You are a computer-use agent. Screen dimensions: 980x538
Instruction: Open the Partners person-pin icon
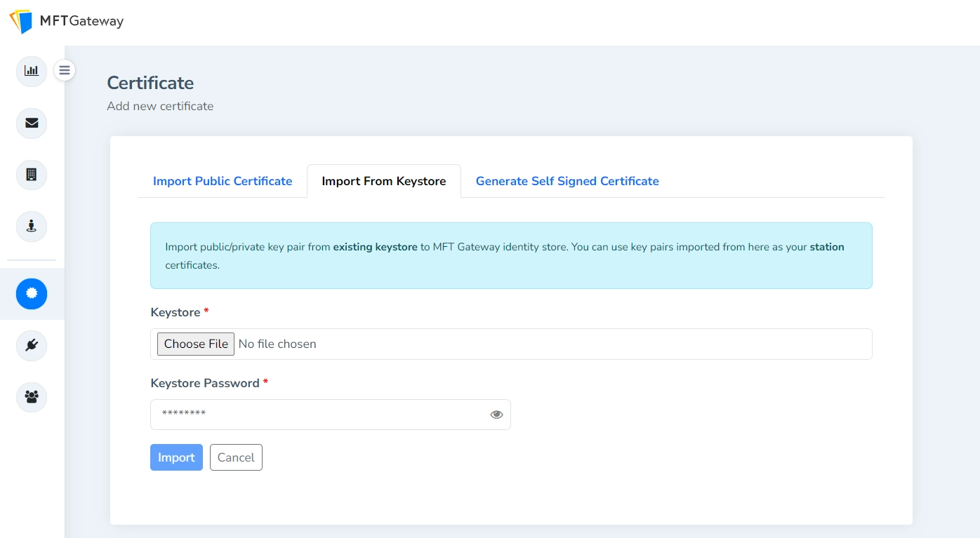[x=31, y=227]
